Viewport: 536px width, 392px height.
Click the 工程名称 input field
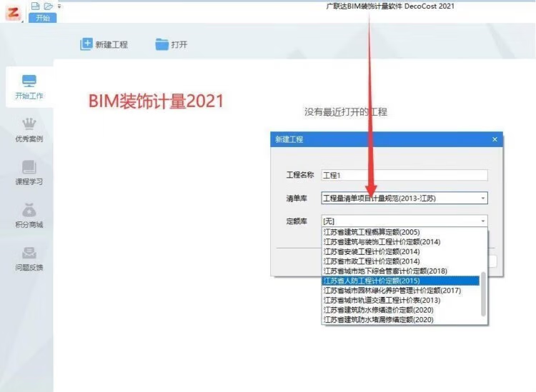(x=405, y=175)
